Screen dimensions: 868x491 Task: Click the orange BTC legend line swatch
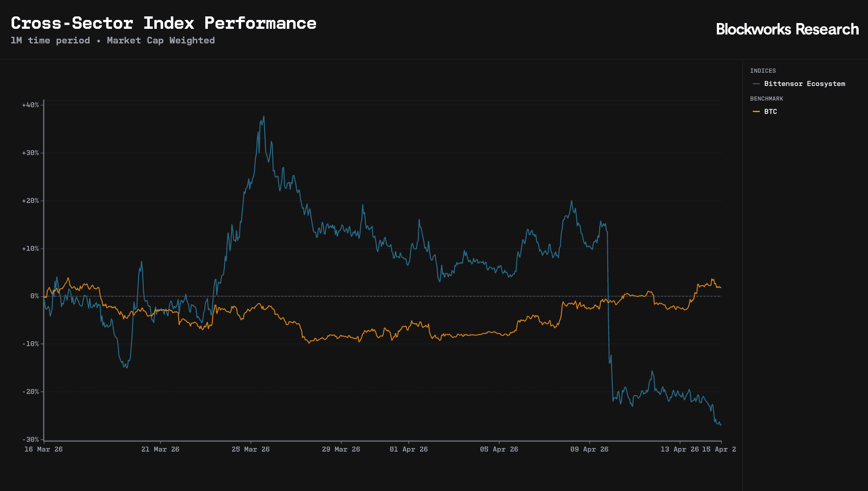[756, 112]
